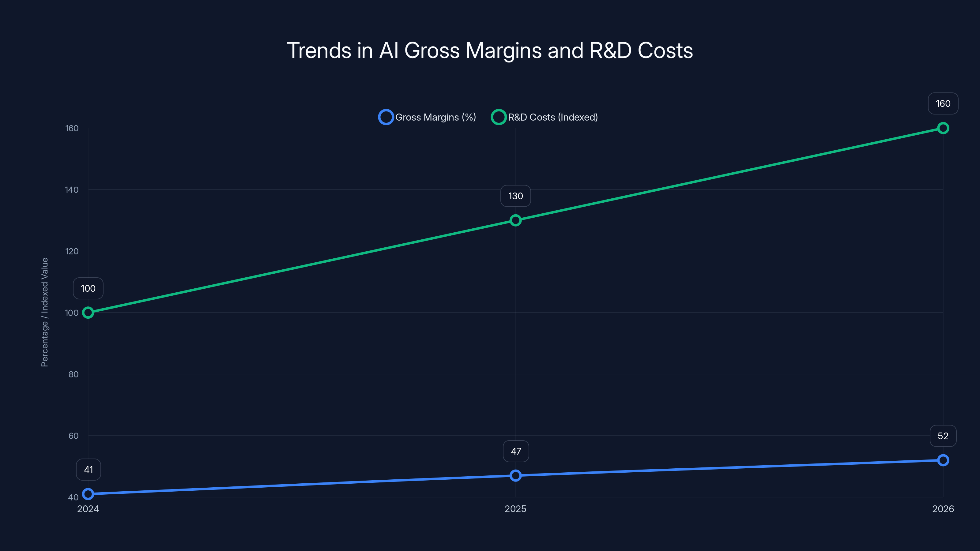The height and width of the screenshot is (551, 980).
Task: Click the Percentage / Indexed Value axis title
Action: [44, 312]
